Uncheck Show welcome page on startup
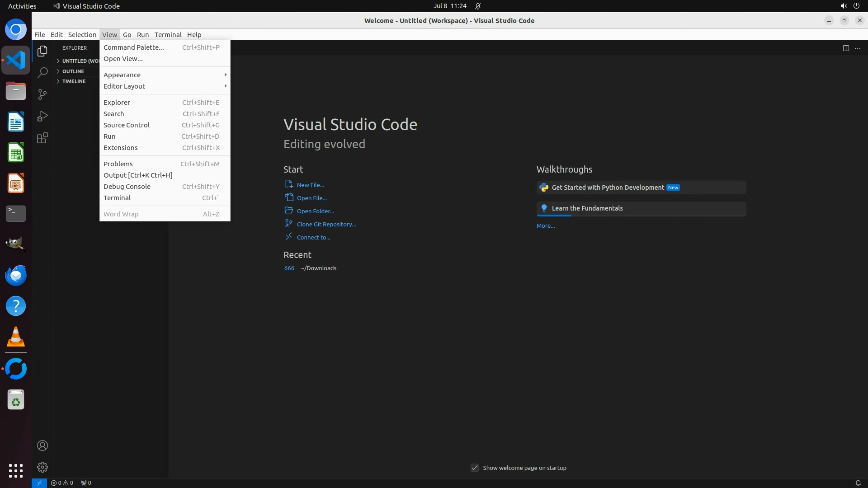The width and height of the screenshot is (868, 488). (x=475, y=468)
